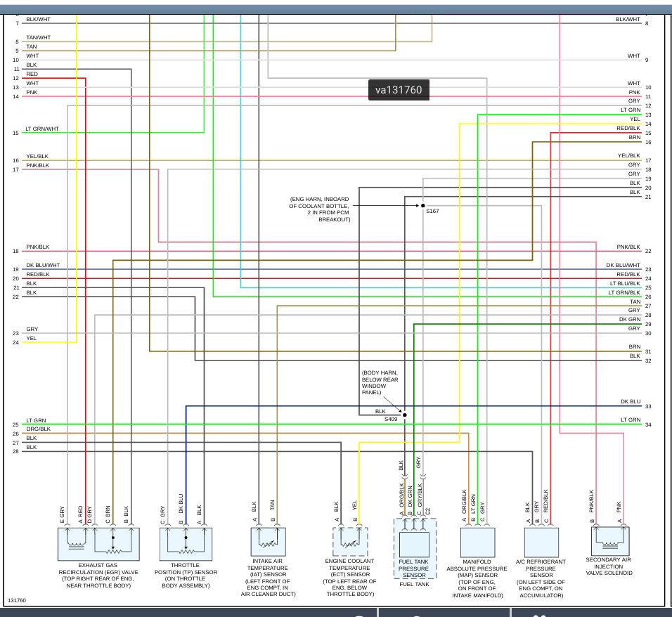
Task: Select the 'RED' label at left wire 12
Action: (32, 74)
